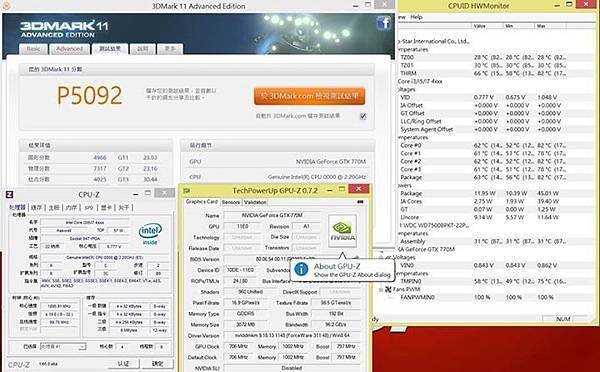Select the LLC/Ring Offset row in HWMonitor
This screenshot has height=372, width=600.
(483, 121)
